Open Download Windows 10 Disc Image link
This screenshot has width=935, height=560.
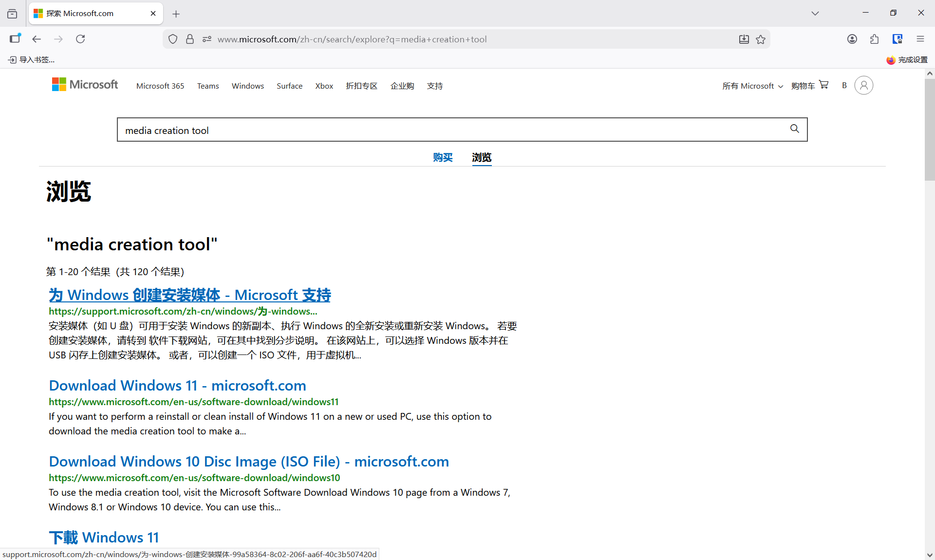pyautogui.click(x=248, y=461)
